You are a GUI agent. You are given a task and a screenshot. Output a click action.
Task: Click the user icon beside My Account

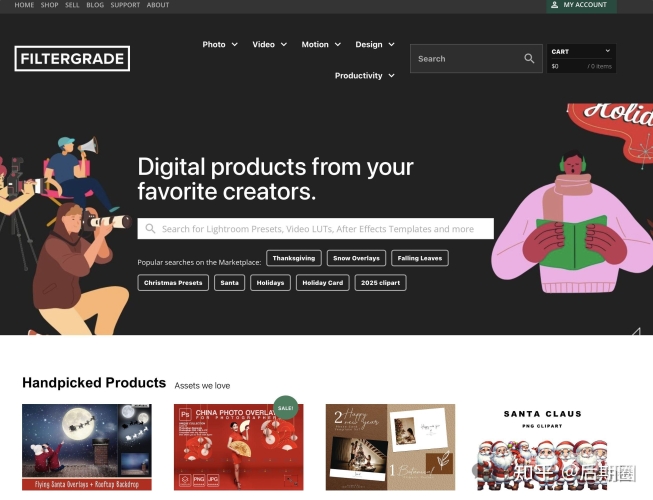(x=554, y=5)
